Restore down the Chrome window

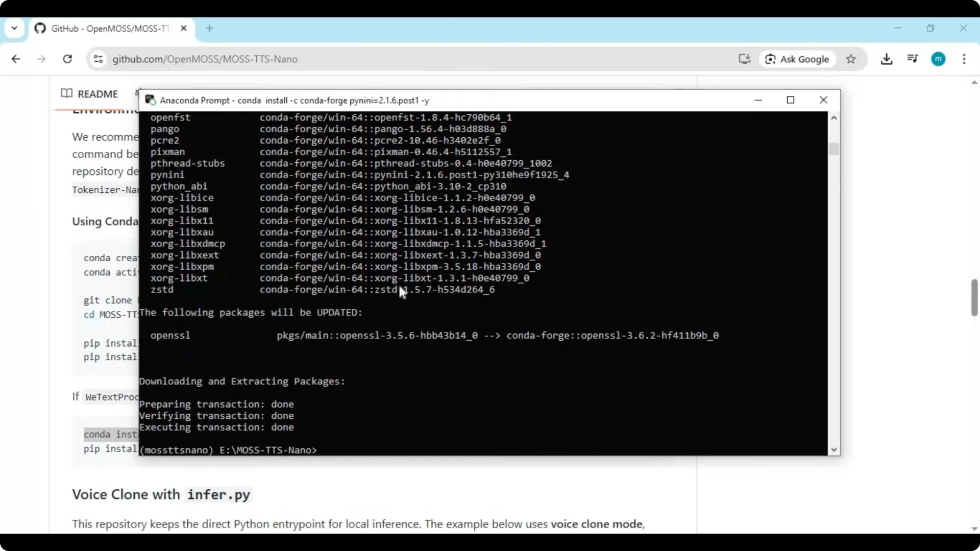(x=930, y=28)
